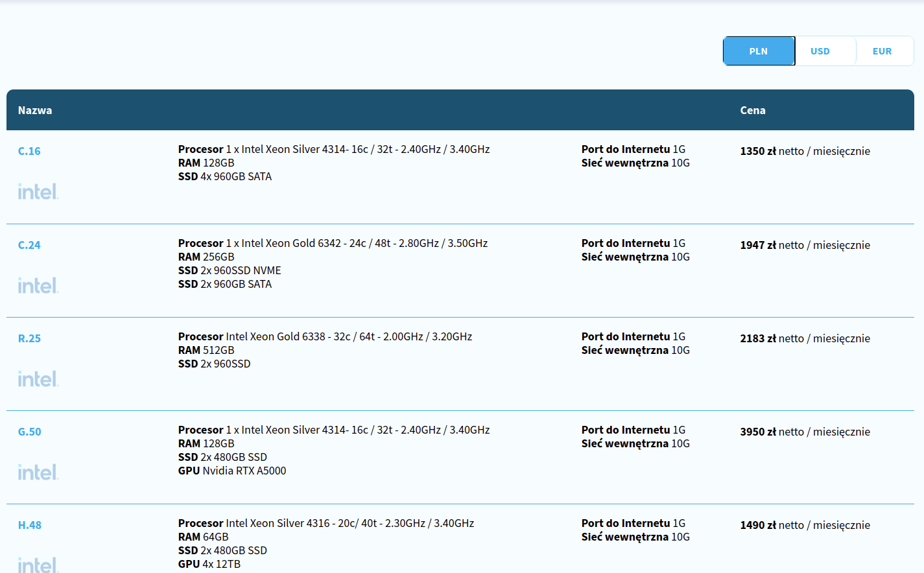This screenshot has height=573, width=924.
Task: Switch the currency to PLN
Action: pos(759,51)
